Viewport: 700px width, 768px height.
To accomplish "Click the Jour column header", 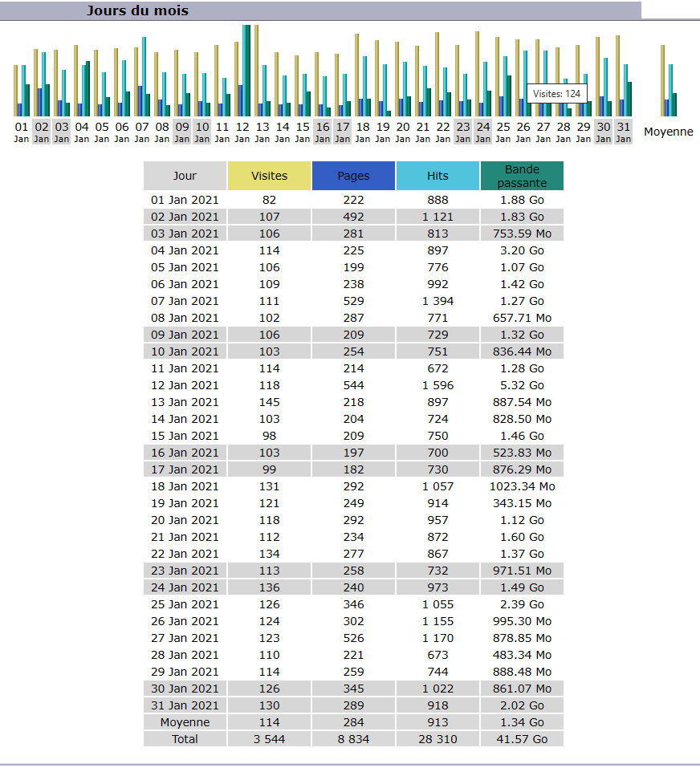I will (x=185, y=176).
